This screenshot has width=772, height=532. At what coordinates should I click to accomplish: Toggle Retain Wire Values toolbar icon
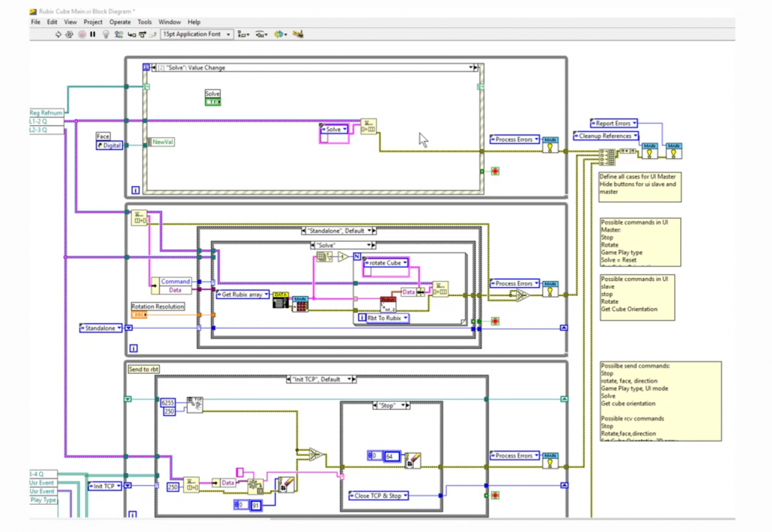118,35
